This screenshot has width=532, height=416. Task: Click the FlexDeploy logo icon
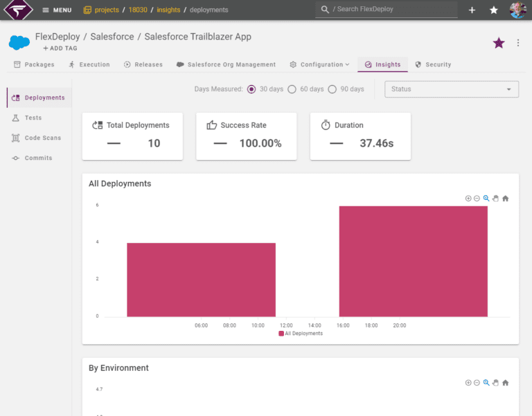point(18,10)
